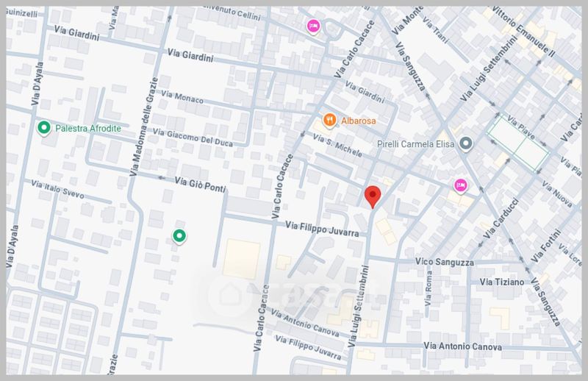Click the red location pin marker
The image size is (588, 381).
373,196
